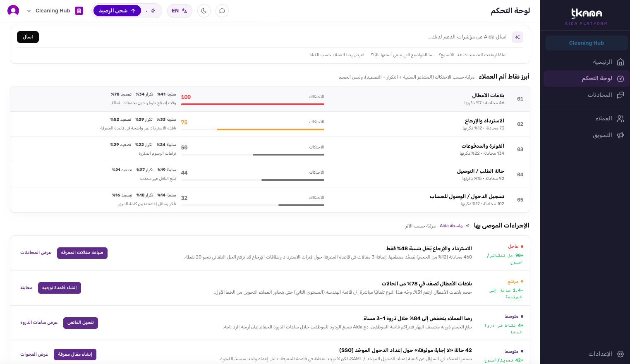Click the أبرز نقاط ألم العملاء heading
The height and width of the screenshot is (364, 630).
(504, 77)
